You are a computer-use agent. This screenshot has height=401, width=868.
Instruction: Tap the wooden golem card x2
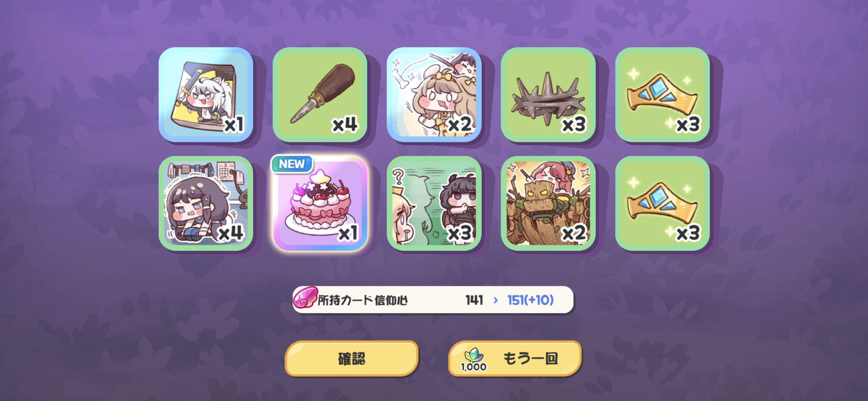point(548,203)
